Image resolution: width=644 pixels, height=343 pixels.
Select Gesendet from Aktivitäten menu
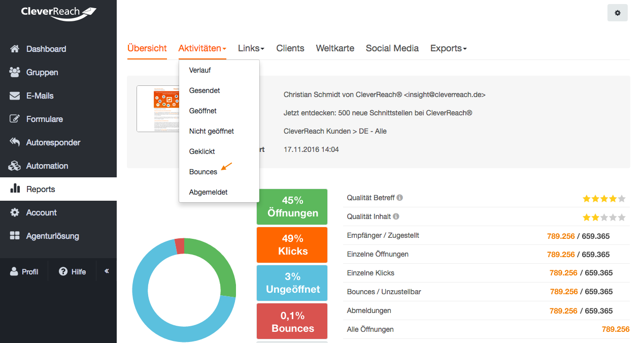pos(219,90)
